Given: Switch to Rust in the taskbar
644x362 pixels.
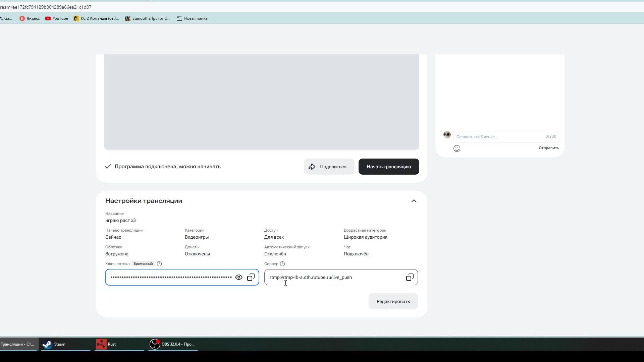Looking at the screenshot, I should tap(107, 344).
